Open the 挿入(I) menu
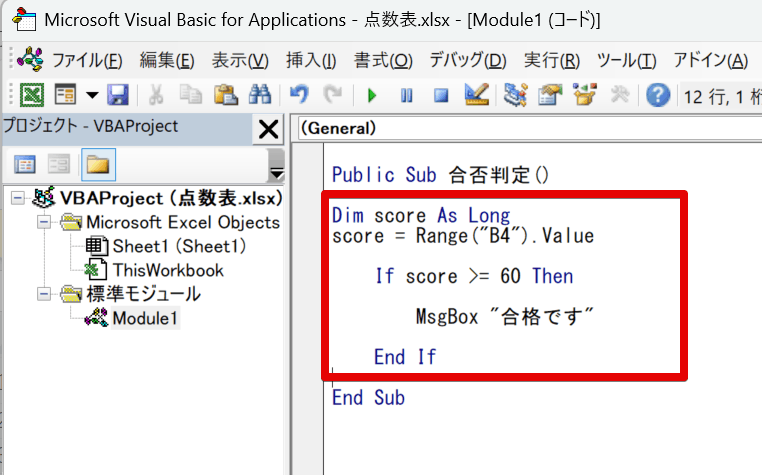 pyautogui.click(x=310, y=60)
